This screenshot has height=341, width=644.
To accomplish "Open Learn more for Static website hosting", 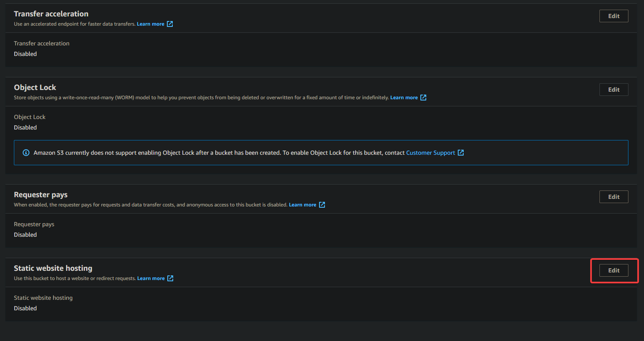I will (x=151, y=278).
